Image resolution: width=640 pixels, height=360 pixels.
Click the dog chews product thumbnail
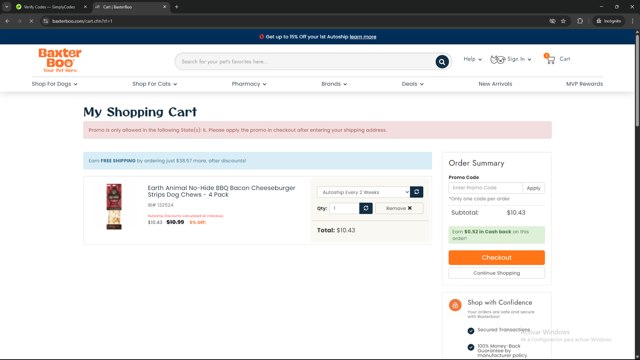pyautogui.click(x=114, y=207)
